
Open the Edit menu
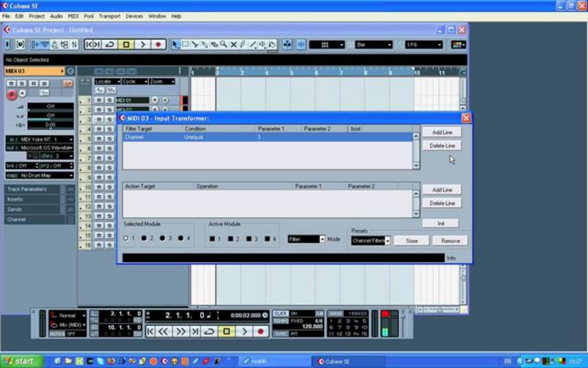click(19, 16)
